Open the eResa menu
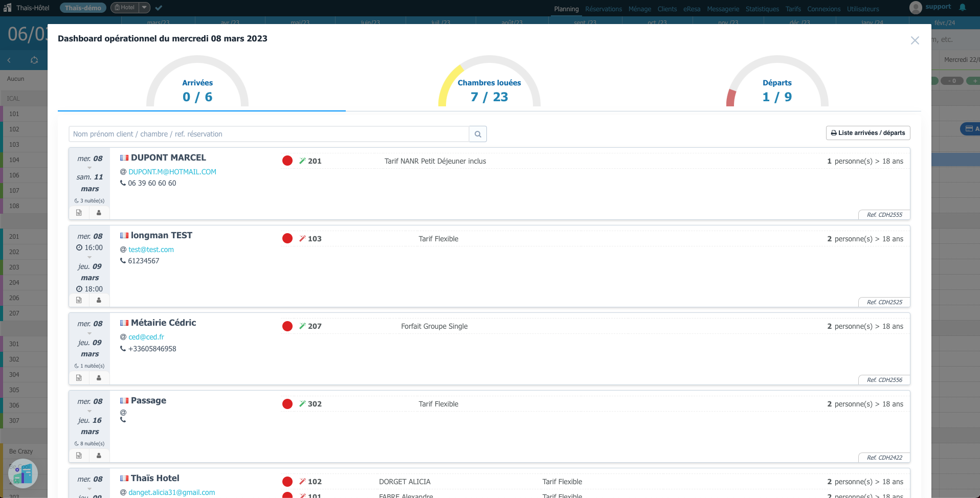 coord(692,9)
